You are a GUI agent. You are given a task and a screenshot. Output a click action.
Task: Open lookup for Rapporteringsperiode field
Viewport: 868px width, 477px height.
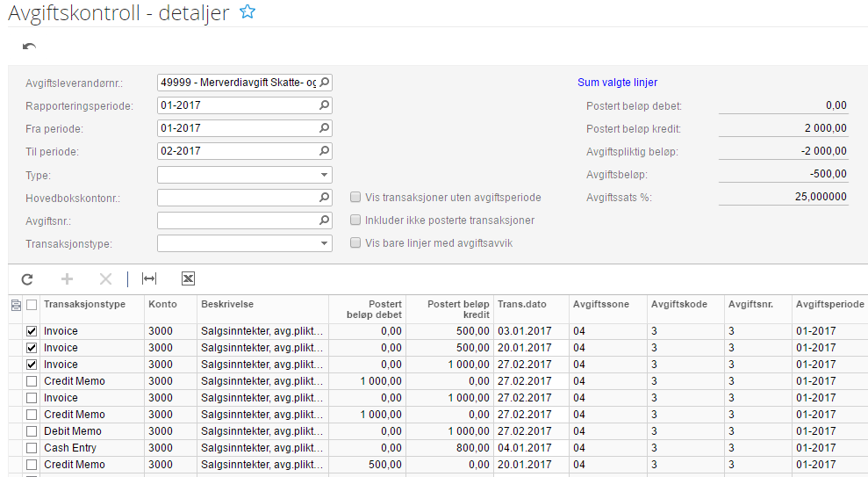(325, 105)
